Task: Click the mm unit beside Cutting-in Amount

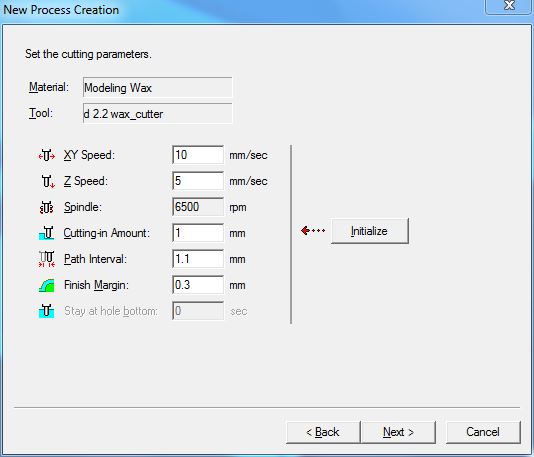Action: tap(237, 234)
